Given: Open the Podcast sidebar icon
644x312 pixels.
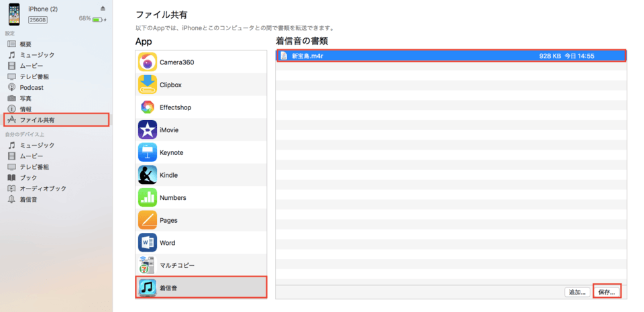Looking at the screenshot, I should [x=12, y=87].
